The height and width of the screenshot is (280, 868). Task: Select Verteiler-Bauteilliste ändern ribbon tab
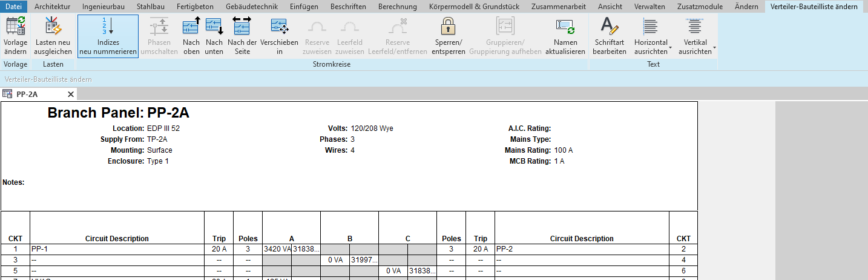click(813, 7)
